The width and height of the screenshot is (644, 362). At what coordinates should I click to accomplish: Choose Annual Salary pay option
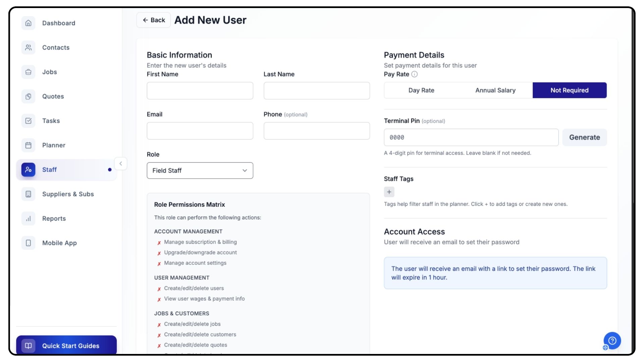click(495, 90)
